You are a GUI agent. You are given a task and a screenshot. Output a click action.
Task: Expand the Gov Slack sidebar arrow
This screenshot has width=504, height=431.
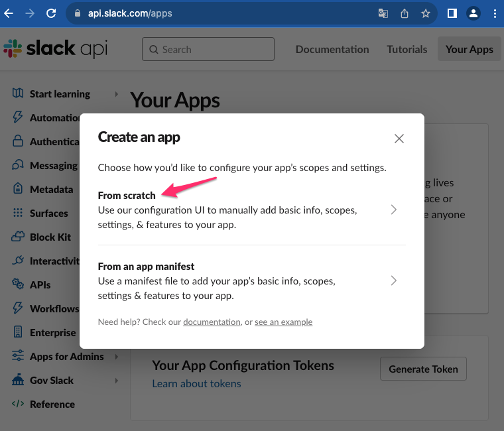click(x=116, y=380)
